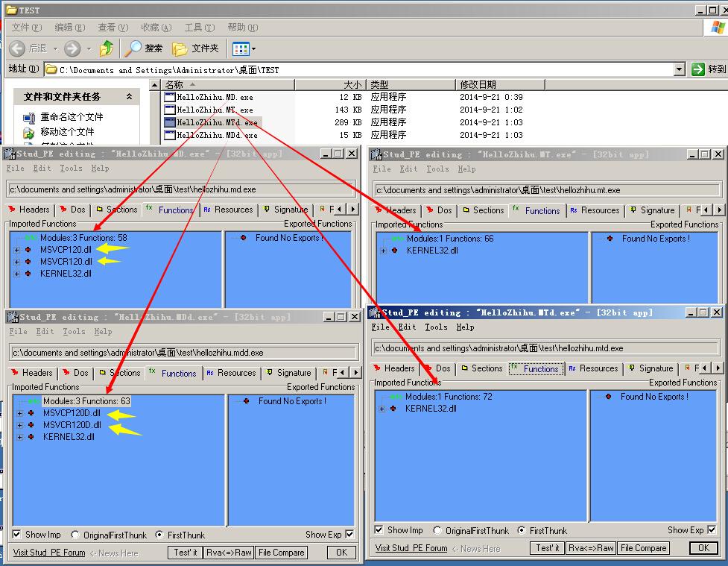Select FirstThunk radio in the MDd.exe window
Viewport: 728px width, 566px height.
(159, 535)
